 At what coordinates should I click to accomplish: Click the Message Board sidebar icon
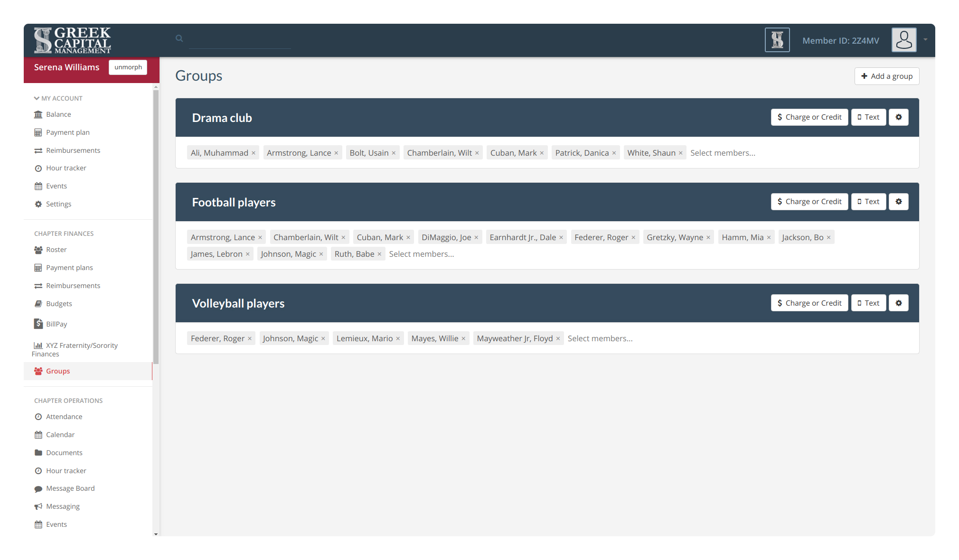(x=38, y=489)
